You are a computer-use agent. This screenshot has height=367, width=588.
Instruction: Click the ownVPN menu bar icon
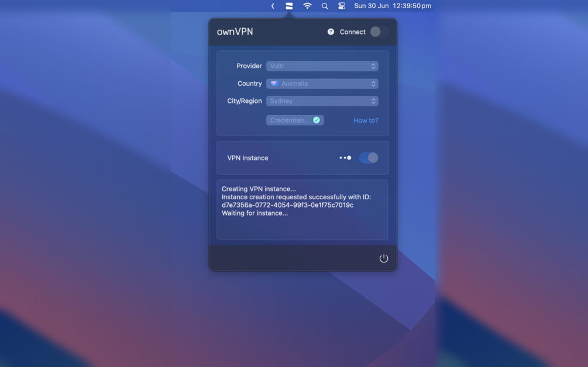click(289, 6)
